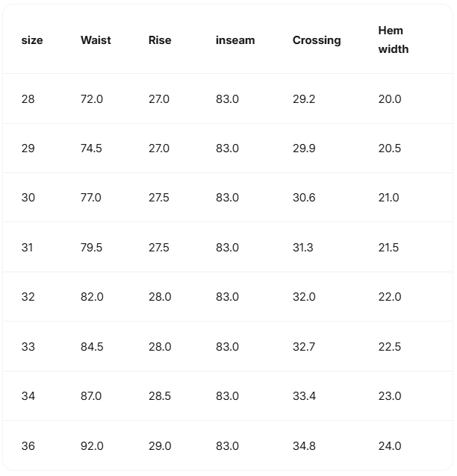The image size is (457, 476).
Task: Click crossing value 32.0 in size 32 row
Action: [x=304, y=297]
